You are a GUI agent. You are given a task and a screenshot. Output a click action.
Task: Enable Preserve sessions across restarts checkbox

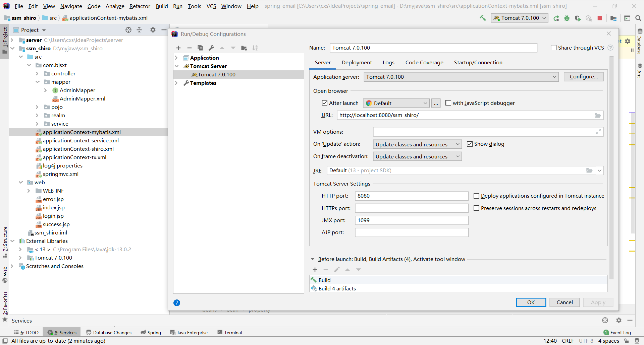coord(476,208)
